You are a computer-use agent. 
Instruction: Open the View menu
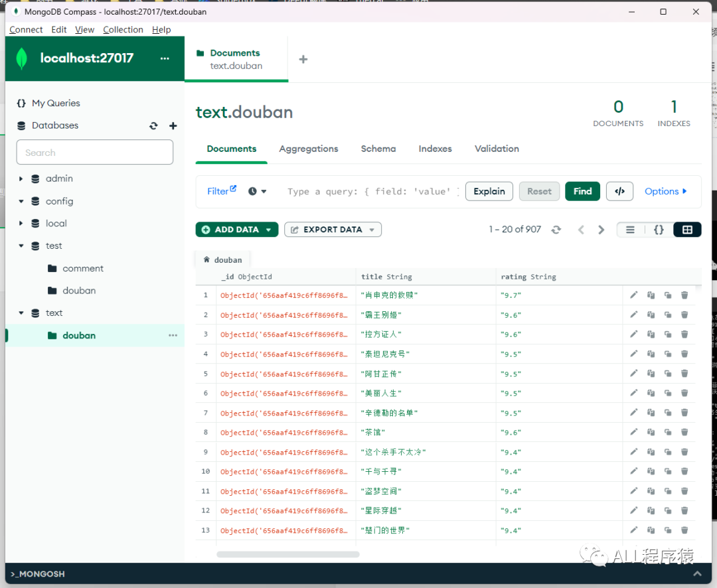pyautogui.click(x=84, y=30)
